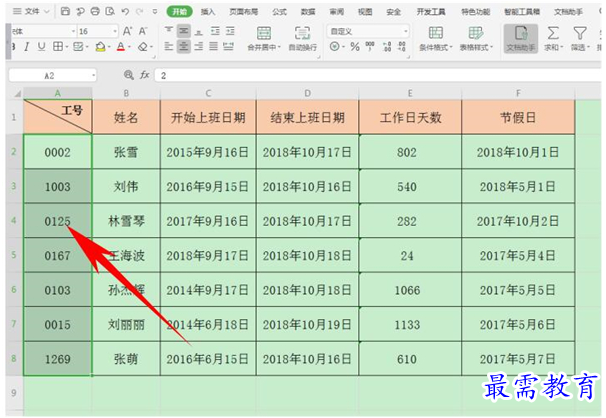Apply red font color with the A icon
Screen dimensions: 606x418
tap(121, 47)
